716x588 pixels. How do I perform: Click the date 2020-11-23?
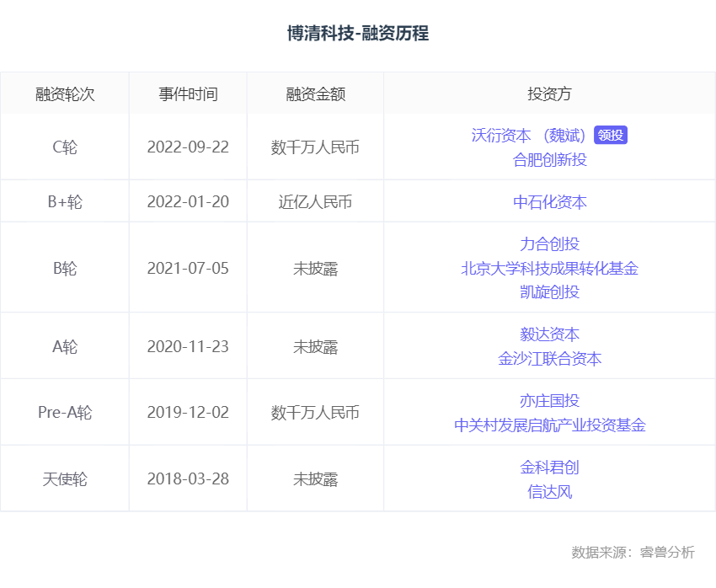pyautogui.click(x=188, y=347)
